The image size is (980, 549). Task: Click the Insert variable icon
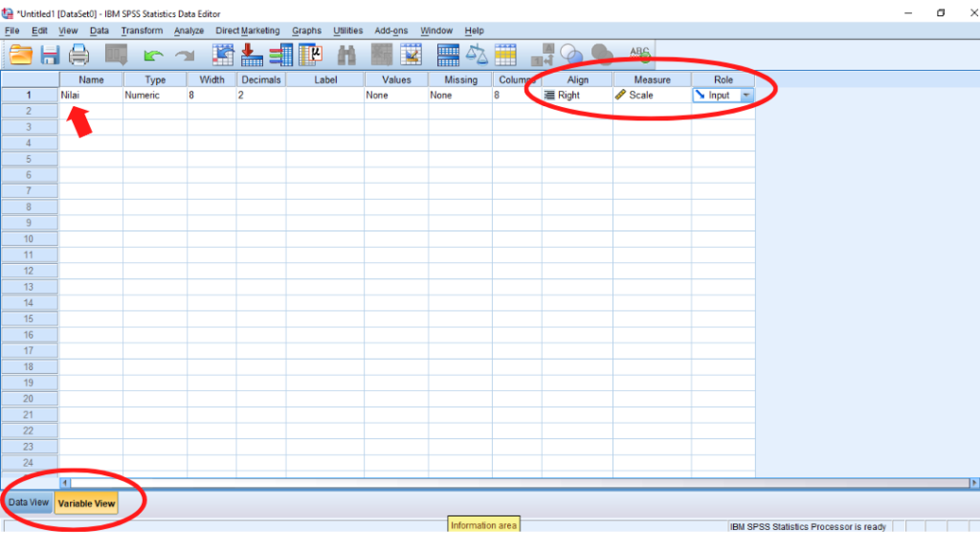pyautogui.click(x=412, y=55)
